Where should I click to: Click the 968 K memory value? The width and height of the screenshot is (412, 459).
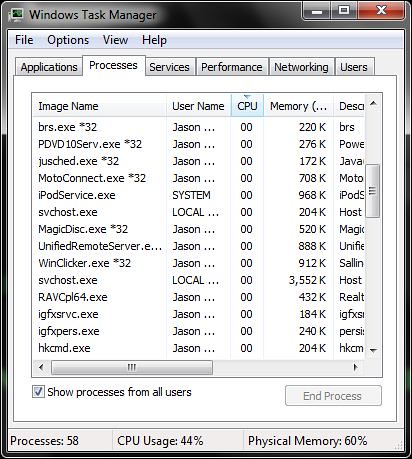(x=312, y=195)
